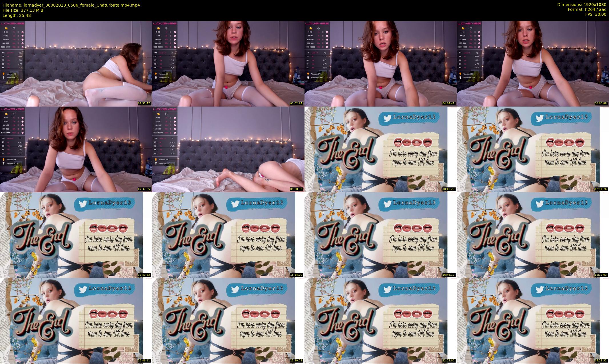The height and width of the screenshot is (364, 609).
Task: Open the thumbnail at 16:46.17
Action: (x=380, y=235)
